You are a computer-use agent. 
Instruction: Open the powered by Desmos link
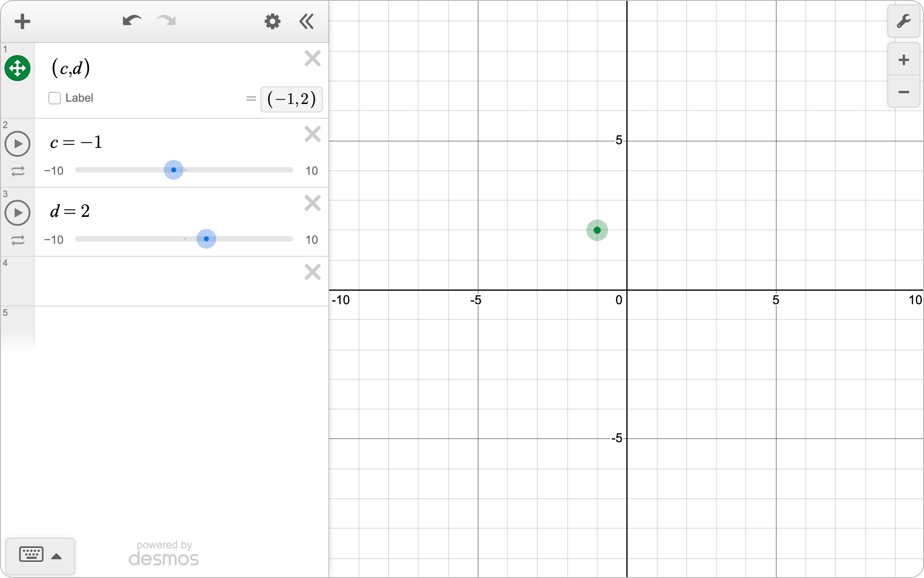tap(164, 553)
